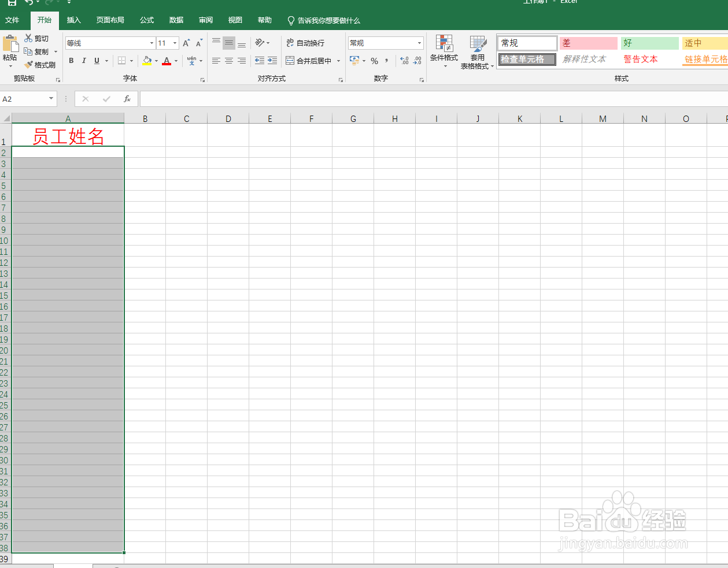This screenshot has height=568, width=728.
Task: Open the File (文件) tab
Action: pos(12,20)
